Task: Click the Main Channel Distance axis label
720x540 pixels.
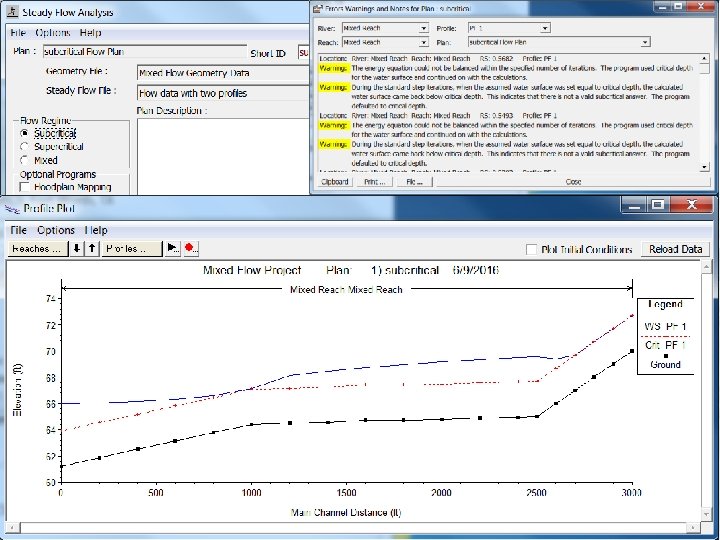Action: pos(346,512)
